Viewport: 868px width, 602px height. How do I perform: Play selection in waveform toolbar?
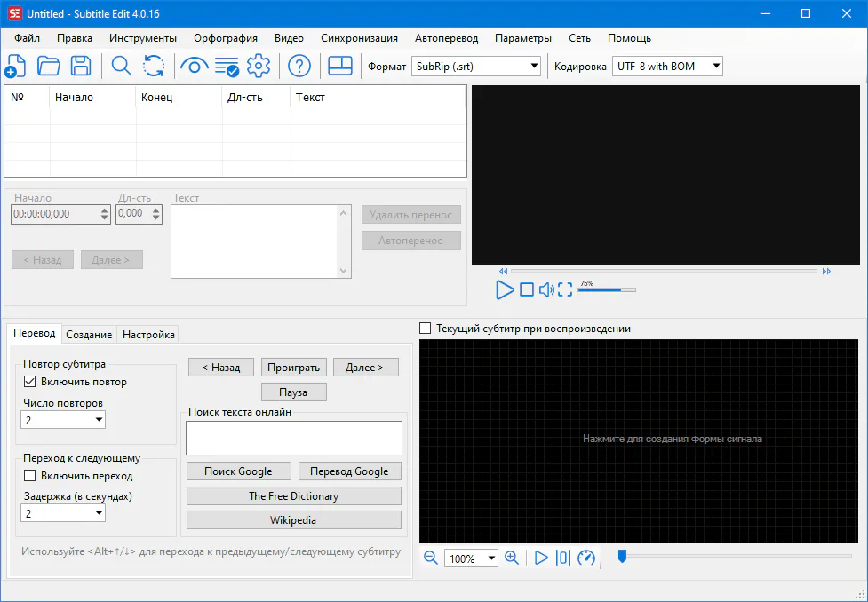[541, 558]
